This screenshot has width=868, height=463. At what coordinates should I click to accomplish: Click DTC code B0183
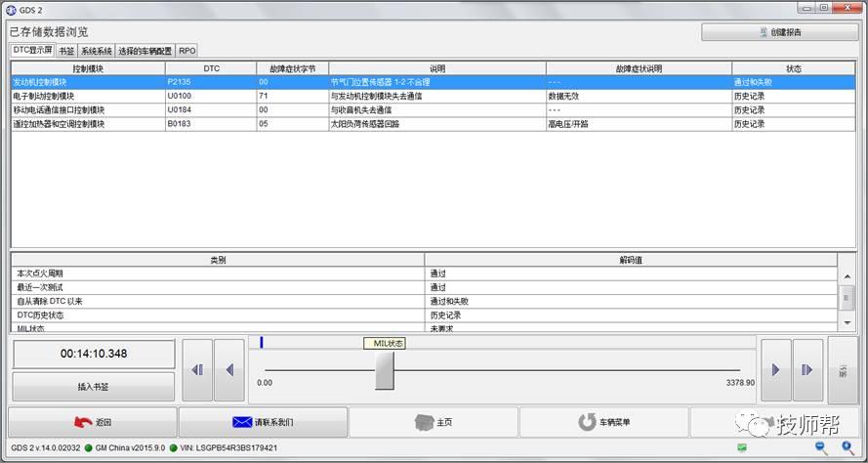tap(179, 124)
